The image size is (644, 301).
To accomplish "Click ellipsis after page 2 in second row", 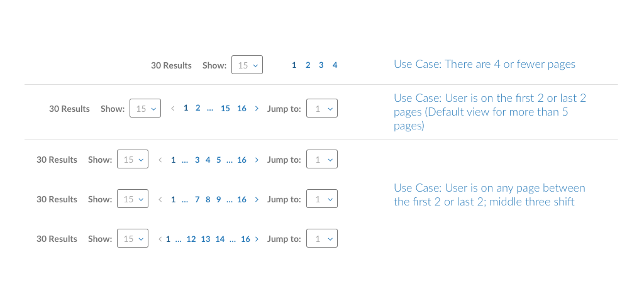I will pyautogui.click(x=210, y=109).
